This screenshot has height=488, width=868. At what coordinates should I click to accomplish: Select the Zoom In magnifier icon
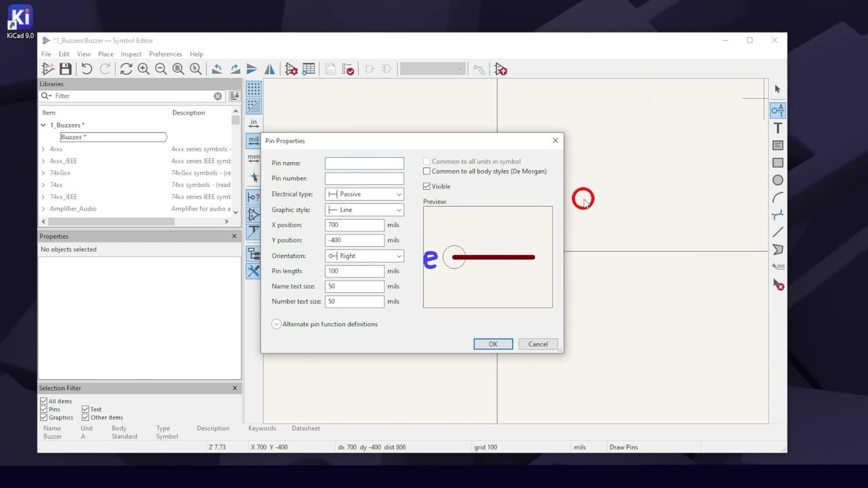tap(144, 69)
